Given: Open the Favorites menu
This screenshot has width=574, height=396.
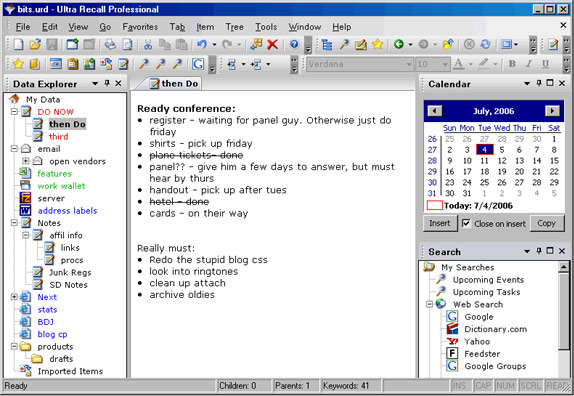Looking at the screenshot, I should coord(140,27).
